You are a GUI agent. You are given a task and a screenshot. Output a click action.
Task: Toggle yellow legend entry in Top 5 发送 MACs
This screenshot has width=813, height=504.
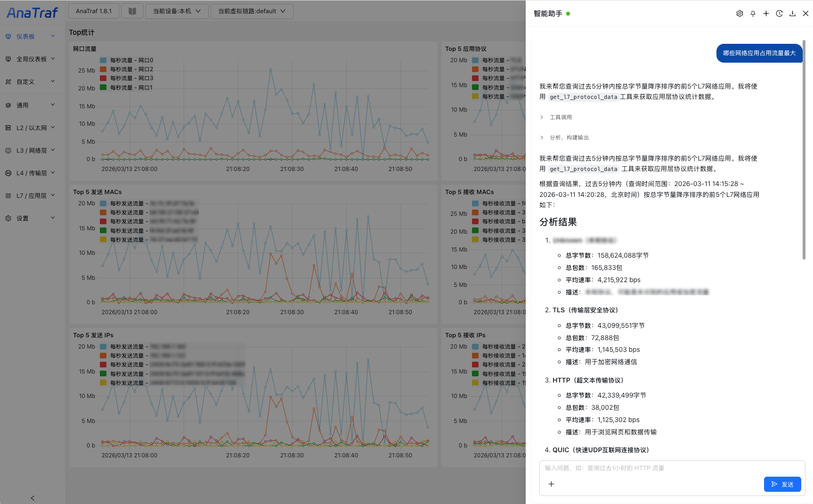tap(149, 240)
